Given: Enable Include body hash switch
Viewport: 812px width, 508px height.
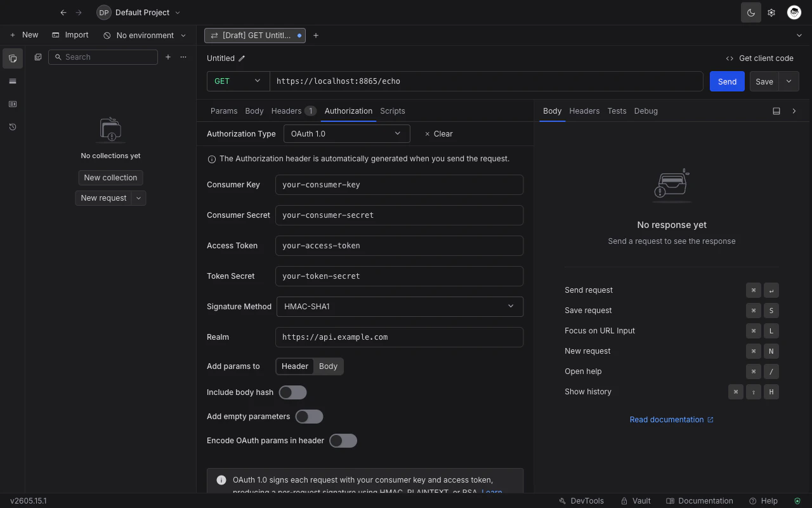Looking at the screenshot, I should (x=293, y=392).
